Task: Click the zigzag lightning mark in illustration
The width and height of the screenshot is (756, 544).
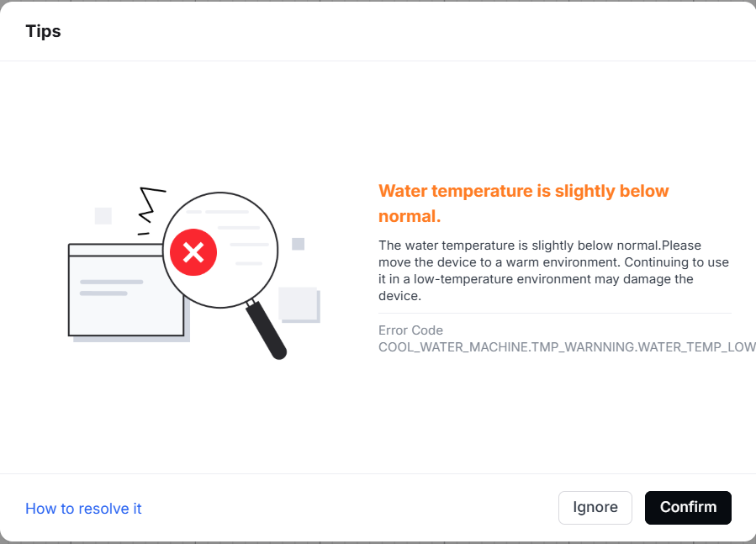Action: [x=152, y=204]
